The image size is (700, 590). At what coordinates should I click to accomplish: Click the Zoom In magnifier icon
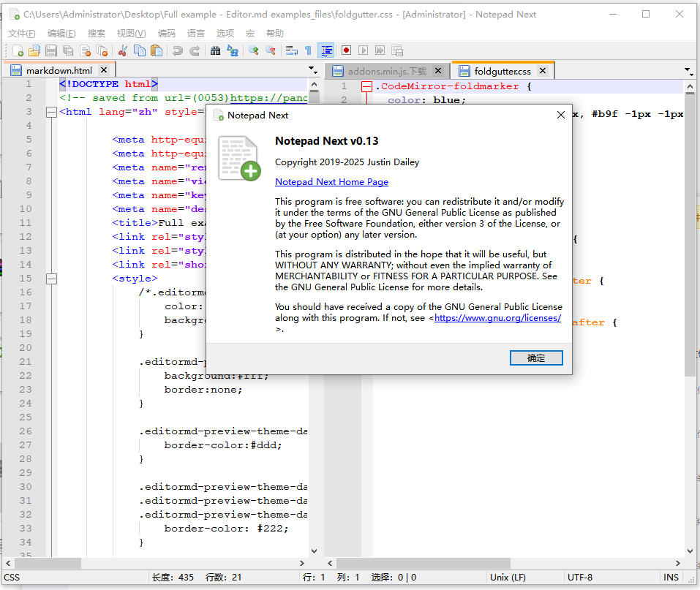point(253,50)
